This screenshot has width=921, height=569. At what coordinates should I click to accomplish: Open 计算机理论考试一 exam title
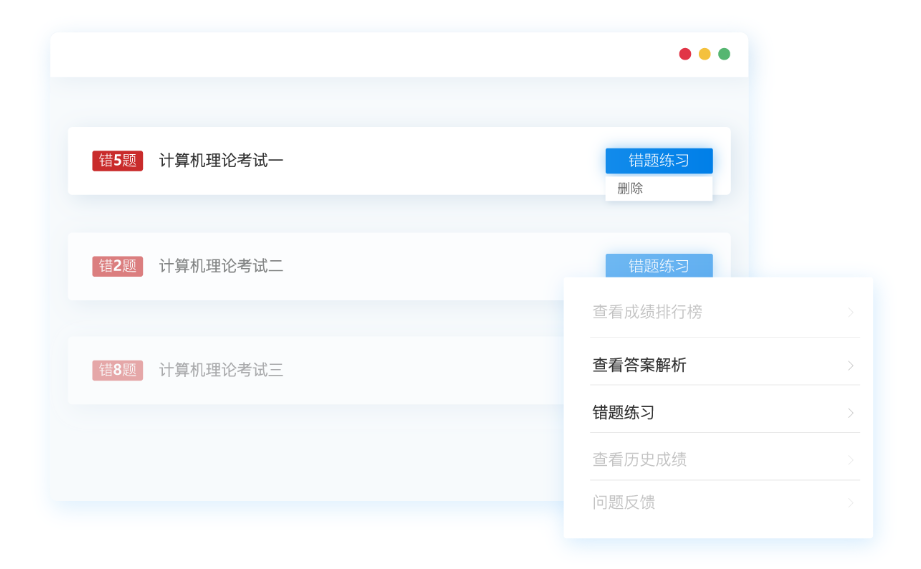221,161
